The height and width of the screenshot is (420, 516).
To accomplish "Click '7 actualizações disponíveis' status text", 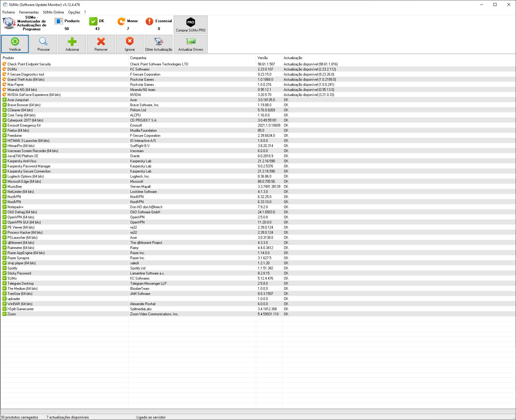I will (x=67, y=417).
